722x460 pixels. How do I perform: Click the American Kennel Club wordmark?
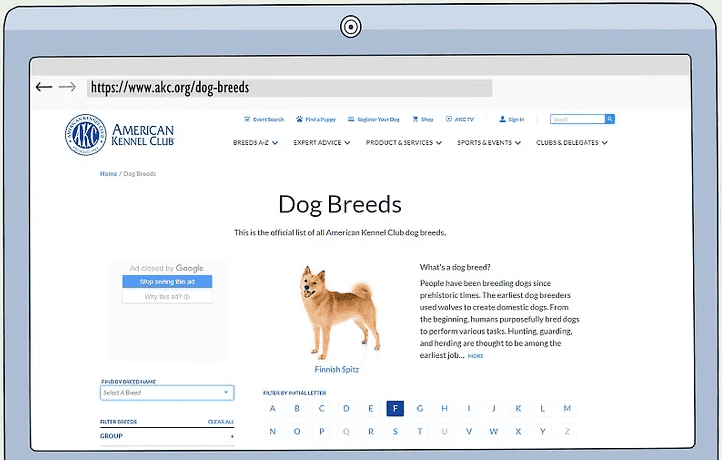pos(143,135)
